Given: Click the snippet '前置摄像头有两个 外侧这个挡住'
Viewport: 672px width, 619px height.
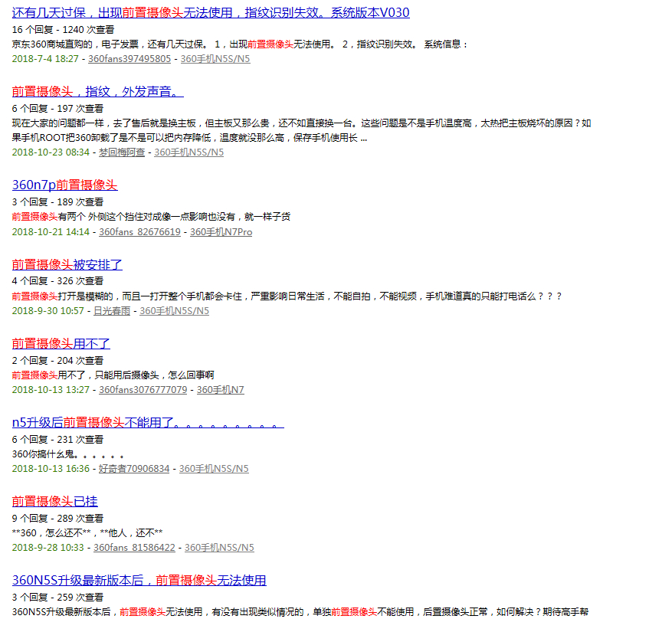Looking at the screenshot, I should (151, 217).
